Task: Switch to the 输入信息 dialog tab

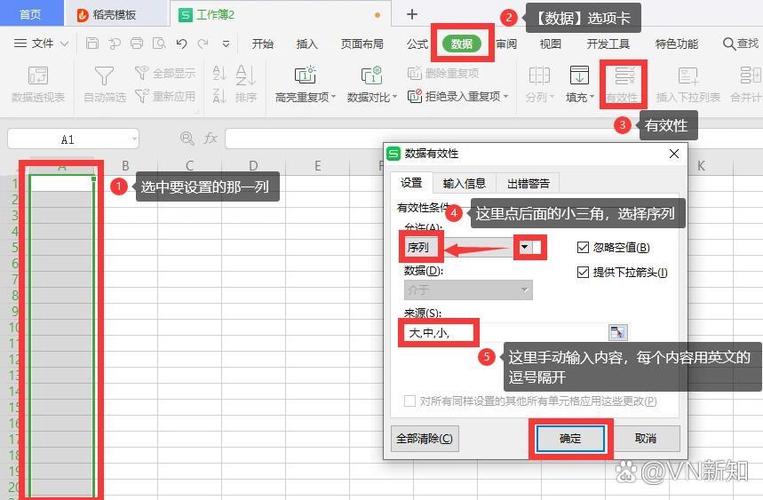Action: (464, 183)
